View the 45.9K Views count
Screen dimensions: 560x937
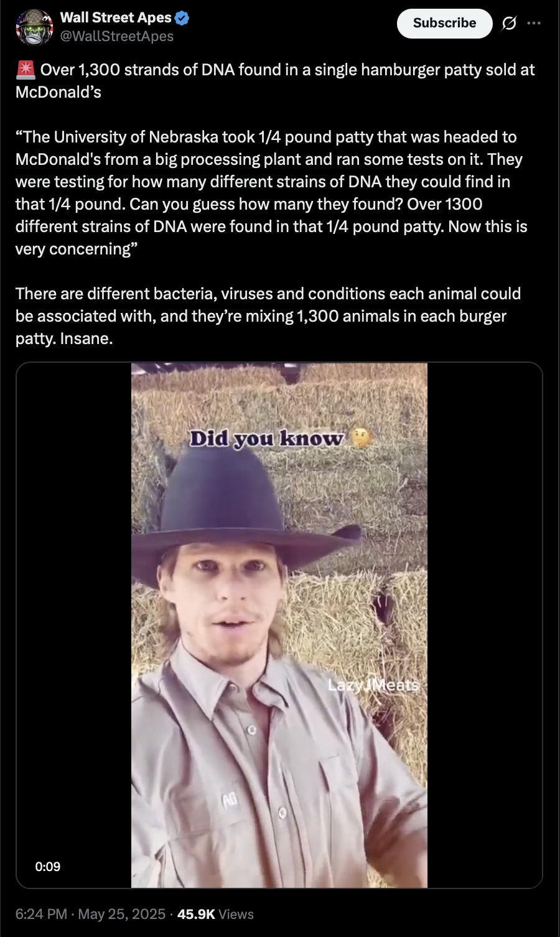coord(215,914)
